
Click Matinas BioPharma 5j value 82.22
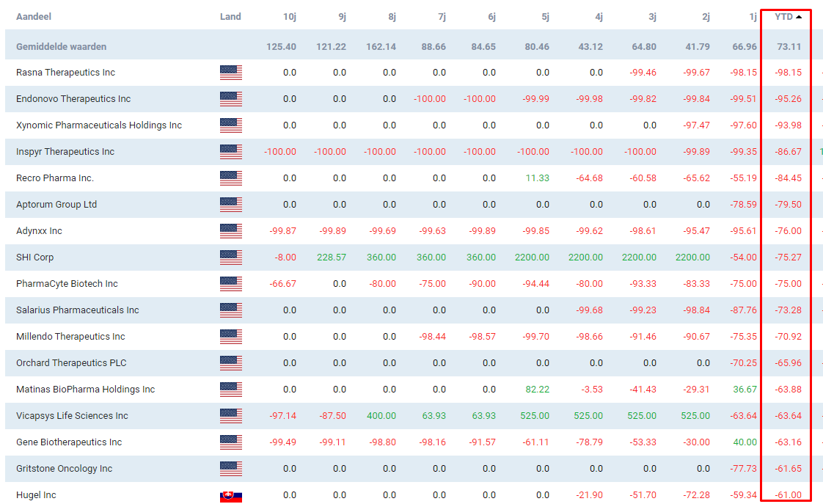(x=538, y=390)
